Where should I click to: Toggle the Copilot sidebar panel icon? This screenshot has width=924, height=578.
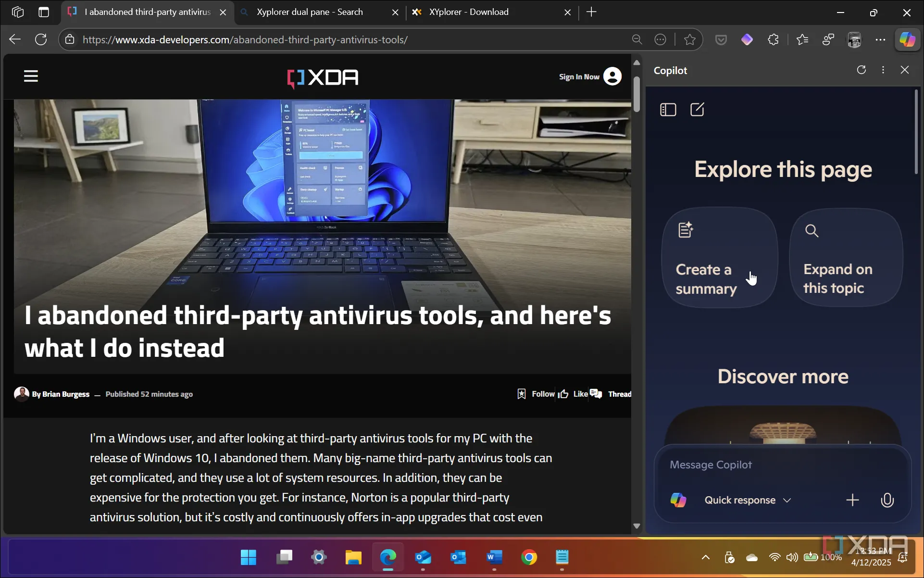point(668,109)
